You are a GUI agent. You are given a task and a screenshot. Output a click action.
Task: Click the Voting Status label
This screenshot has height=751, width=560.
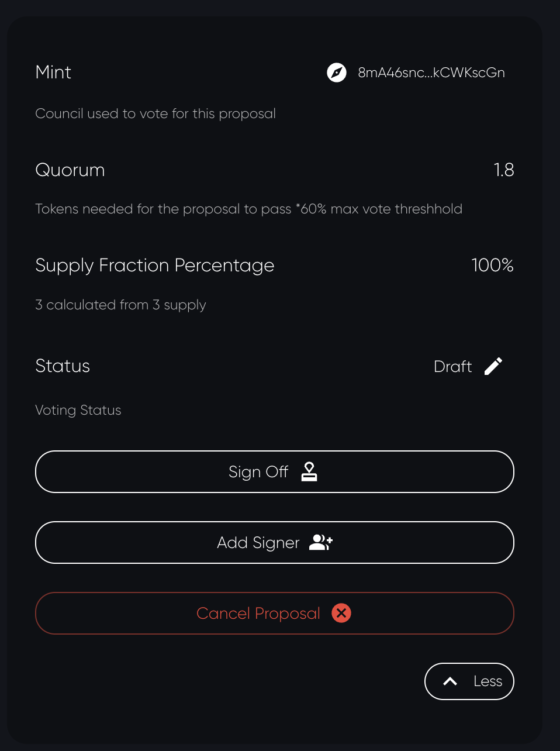point(78,410)
